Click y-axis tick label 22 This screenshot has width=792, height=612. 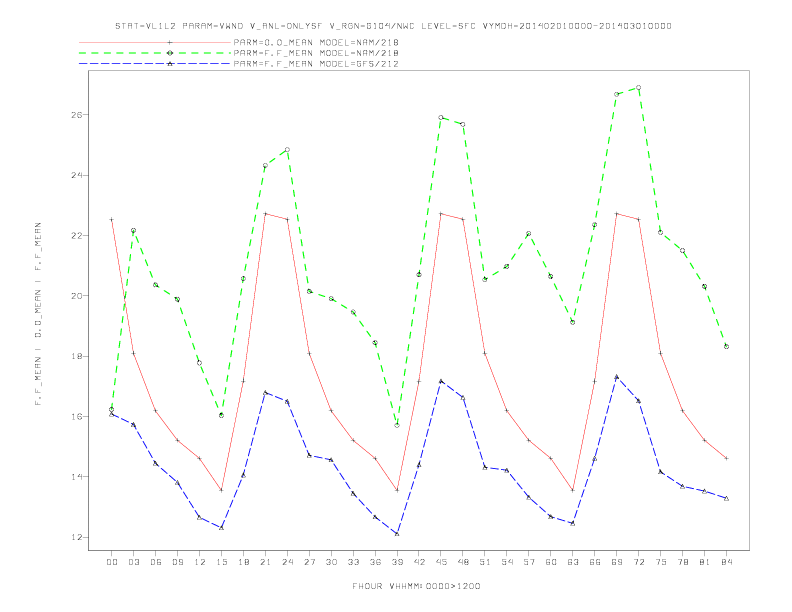76,235
